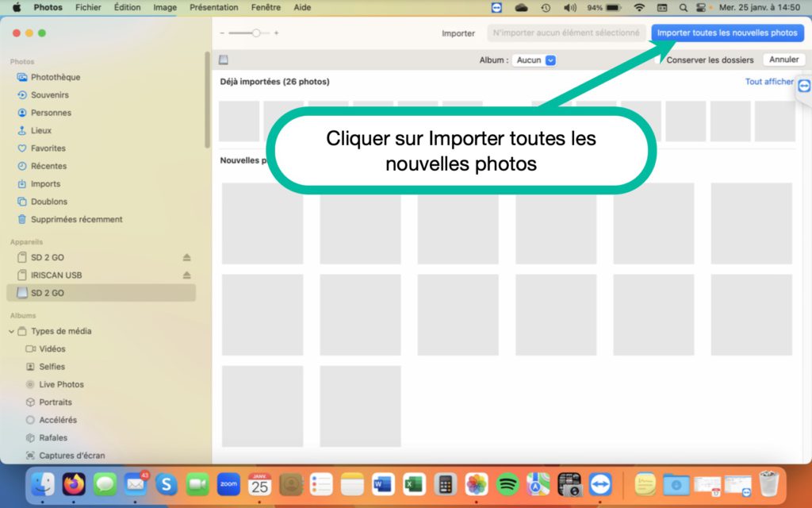812x508 pixels.
Task: Click Importer toutes les nouvelles photos
Action: click(x=727, y=33)
